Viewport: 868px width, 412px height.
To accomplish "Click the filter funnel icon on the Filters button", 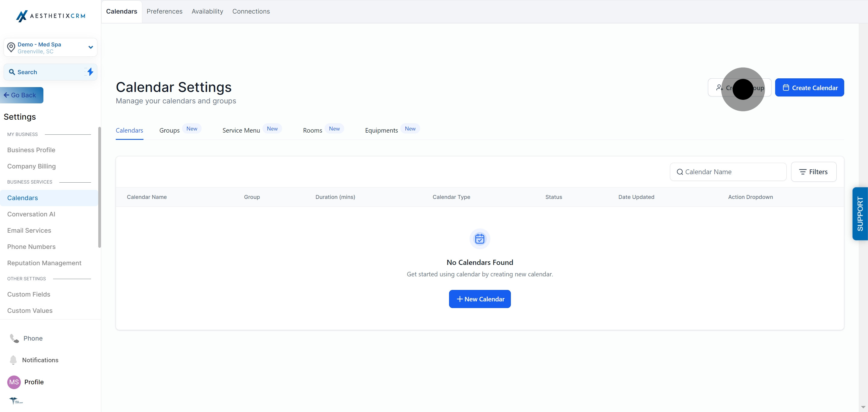I will [803, 171].
